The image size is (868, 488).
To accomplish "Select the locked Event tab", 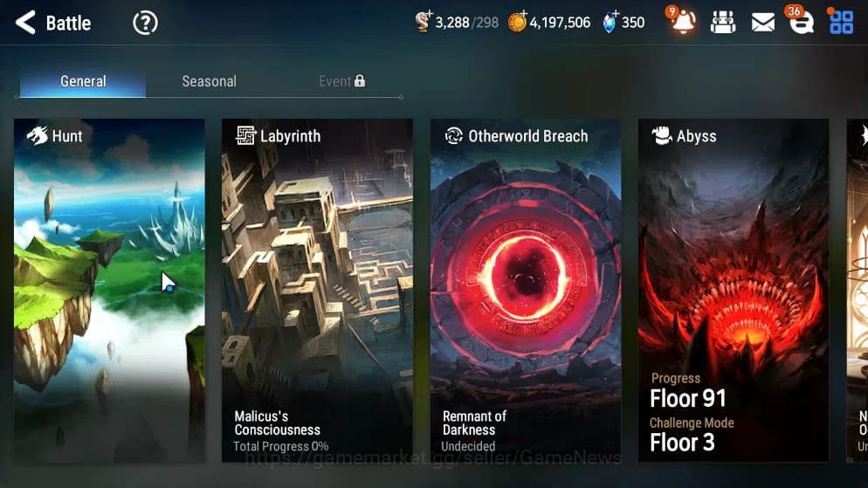I will [x=341, y=81].
